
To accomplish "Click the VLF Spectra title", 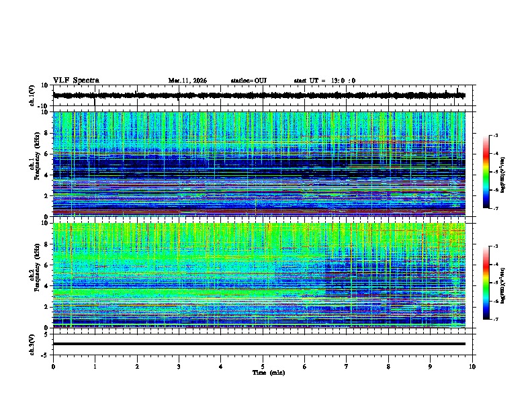I will click(x=76, y=81).
